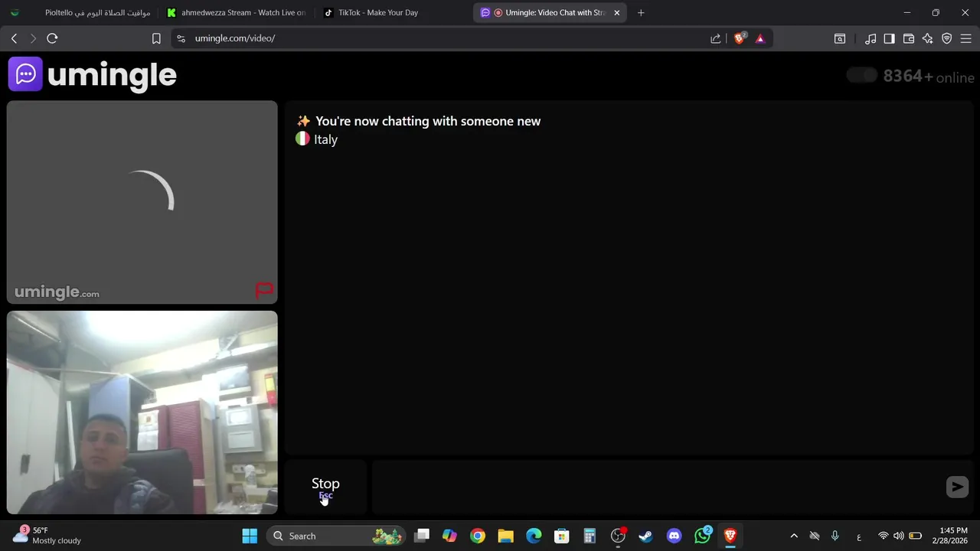This screenshot has height=551, width=980.
Task: Launch Copilot from the taskbar
Action: pos(449,536)
